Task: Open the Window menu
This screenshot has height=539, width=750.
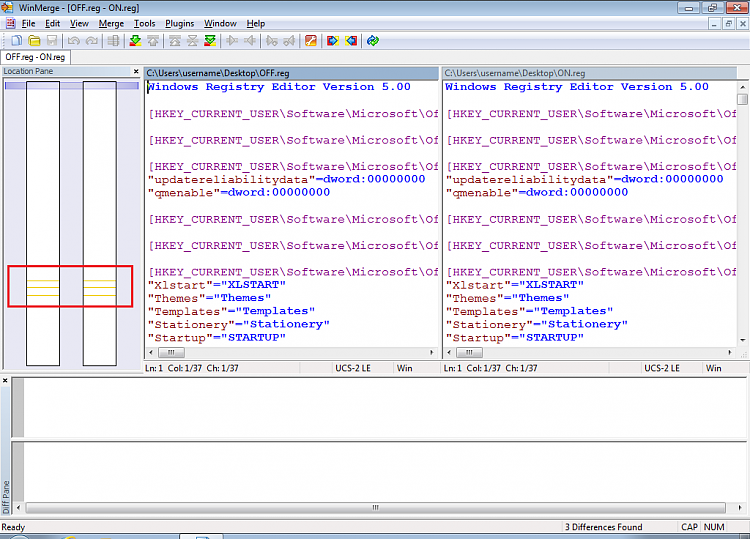Action: coord(220,23)
